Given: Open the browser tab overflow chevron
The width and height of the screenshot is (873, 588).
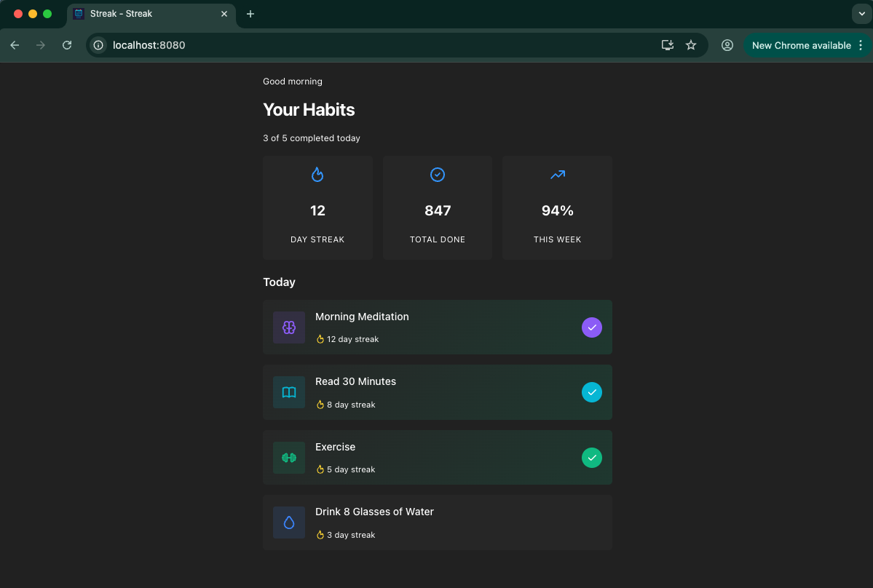Looking at the screenshot, I should (861, 13).
